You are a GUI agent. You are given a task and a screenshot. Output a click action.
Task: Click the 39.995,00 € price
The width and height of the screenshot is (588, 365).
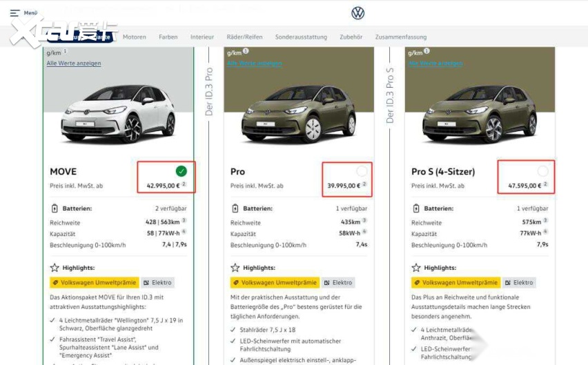(x=344, y=186)
